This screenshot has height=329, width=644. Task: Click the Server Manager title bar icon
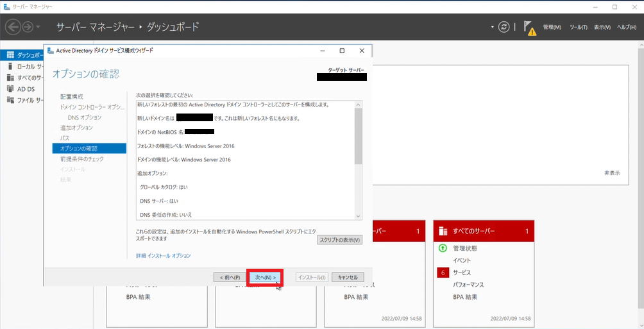6,6
